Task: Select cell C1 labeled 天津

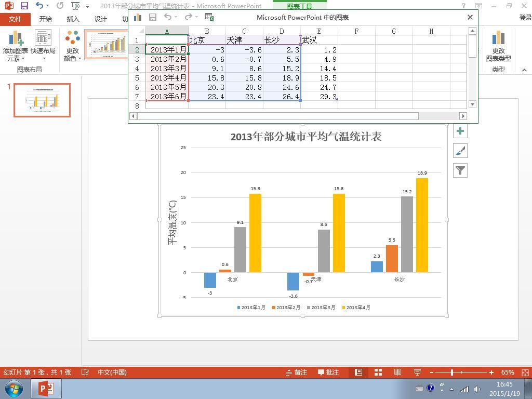Action: click(x=244, y=40)
